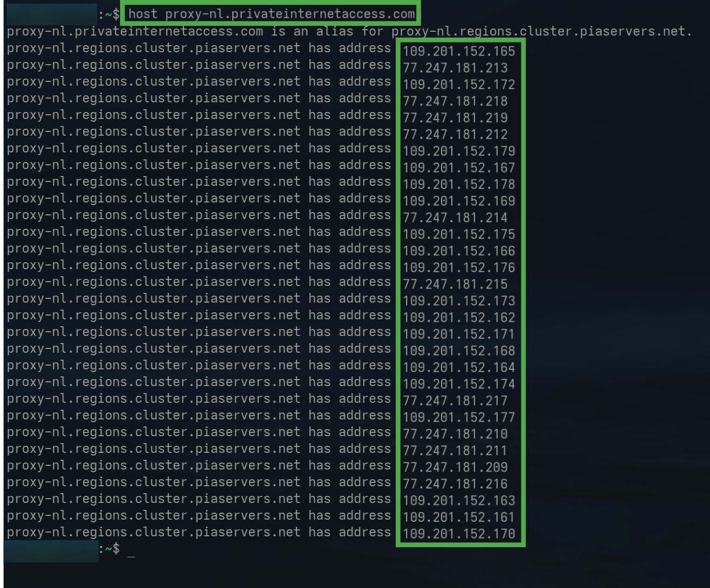Image resolution: width=710 pixels, height=588 pixels.
Task: Click IP address 109.201.152.166
Action: click(x=459, y=251)
